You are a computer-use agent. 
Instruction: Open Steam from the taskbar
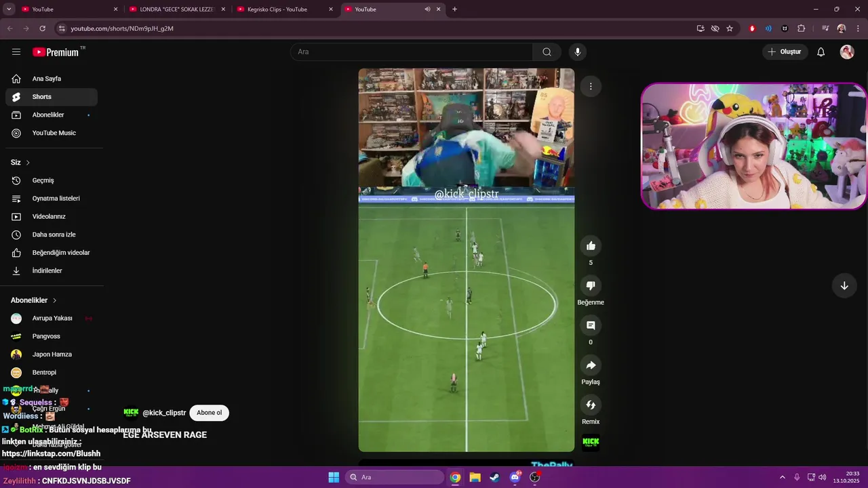pyautogui.click(x=494, y=477)
